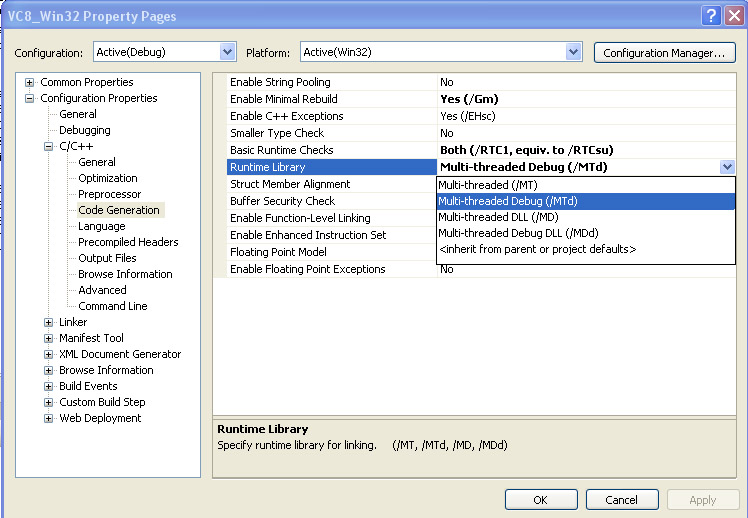748x518 pixels.
Task: Expand XML Document Generator node
Action: click(48, 354)
